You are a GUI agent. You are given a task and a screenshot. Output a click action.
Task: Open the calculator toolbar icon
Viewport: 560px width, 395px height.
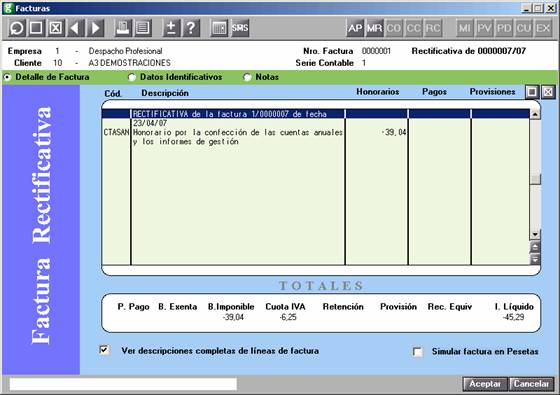pyautogui.click(x=219, y=28)
